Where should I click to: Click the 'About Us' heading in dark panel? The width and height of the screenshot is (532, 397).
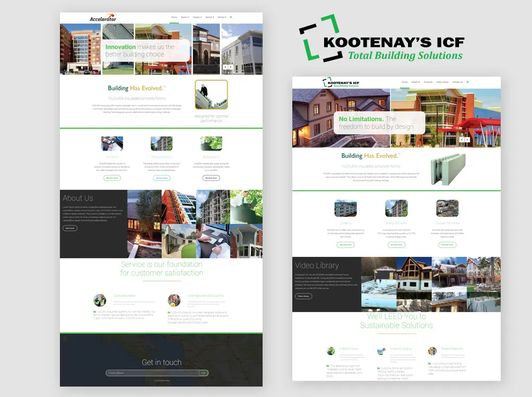pos(78,198)
